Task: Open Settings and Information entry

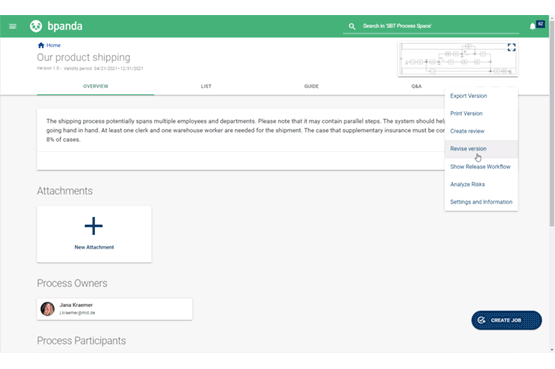Action: pyautogui.click(x=481, y=202)
